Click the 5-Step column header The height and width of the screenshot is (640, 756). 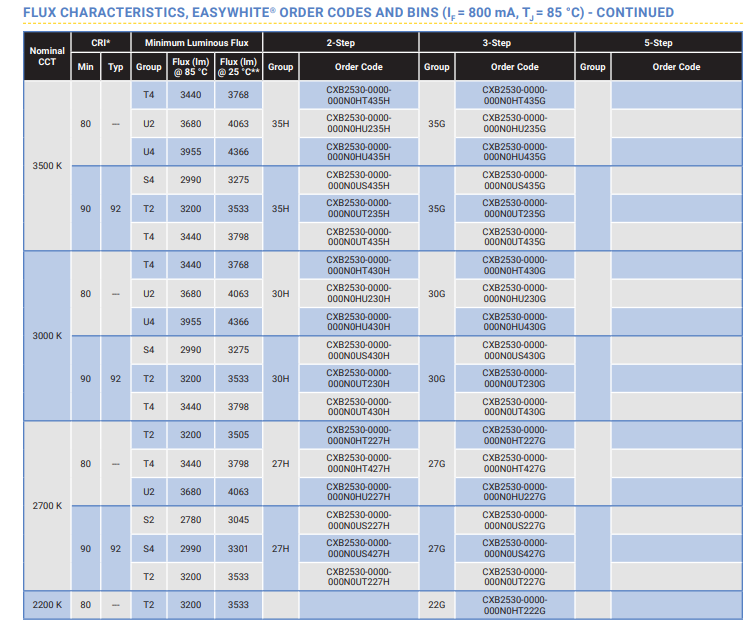658,42
